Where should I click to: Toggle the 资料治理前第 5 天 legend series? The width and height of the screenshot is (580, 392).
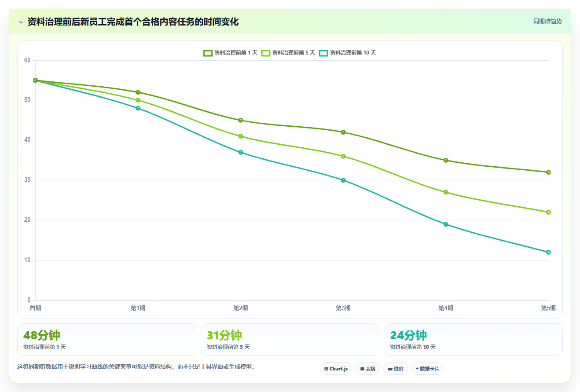pyautogui.click(x=288, y=53)
